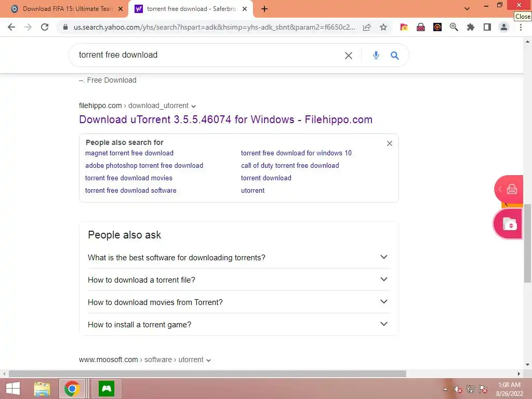Reload the current page
Screen dimensions: 532x399
tap(45, 27)
